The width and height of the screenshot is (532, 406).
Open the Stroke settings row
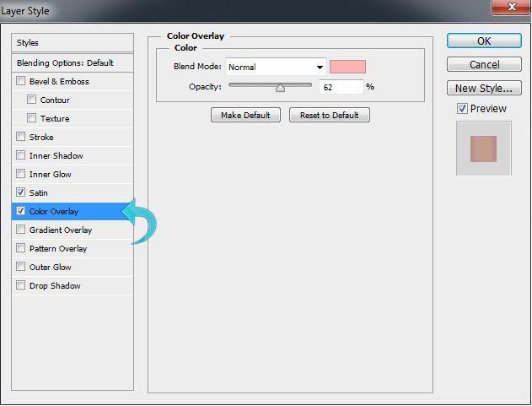pos(73,137)
